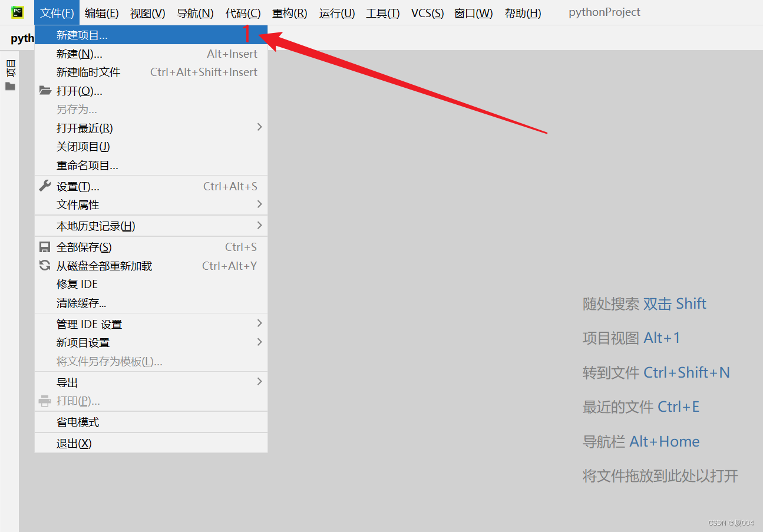Expand the 导出 submenu arrow
The width and height of the screenshot is (763, 532).
point(259,382)
